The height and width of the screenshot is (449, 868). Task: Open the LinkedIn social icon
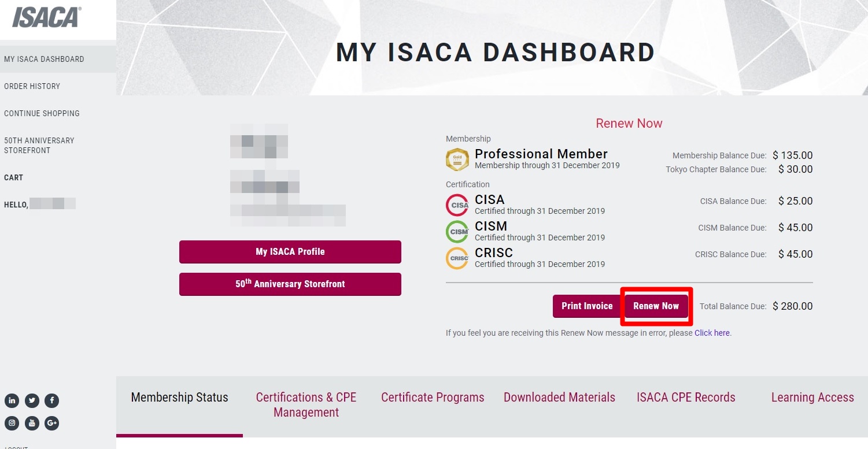coord(12,400)
